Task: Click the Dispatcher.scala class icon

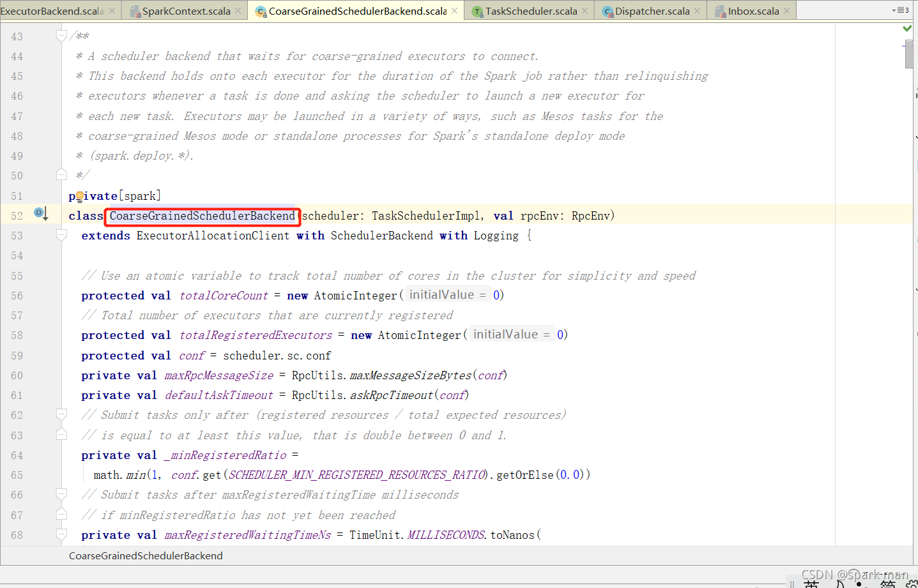Action: tap(608, 11)
